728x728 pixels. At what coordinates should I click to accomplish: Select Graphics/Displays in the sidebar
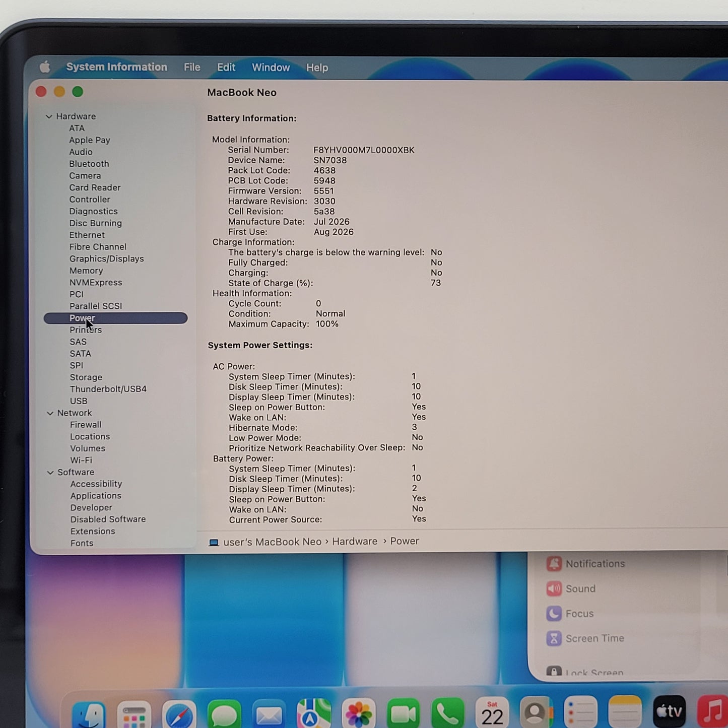click(106, 258)
